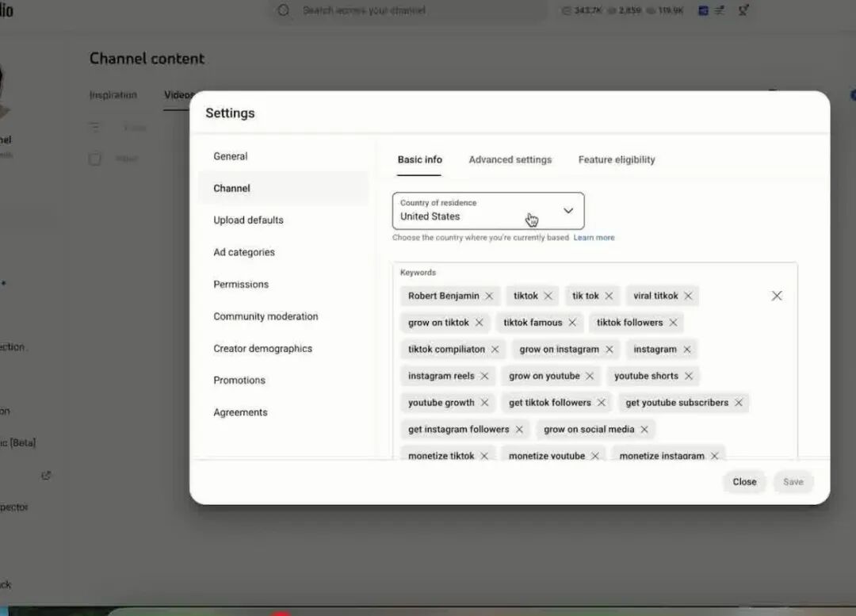The height and width of the screenshot is (616, 856).
Task: Click the views counter icon showing 343.7K
Action: tap(567, 10)
